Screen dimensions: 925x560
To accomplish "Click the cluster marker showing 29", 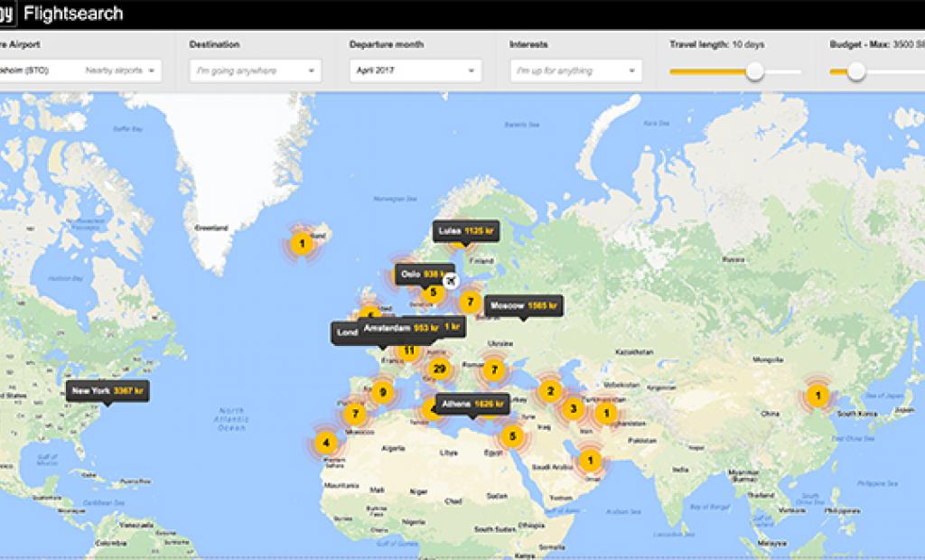I will click(x=439, y=369).
